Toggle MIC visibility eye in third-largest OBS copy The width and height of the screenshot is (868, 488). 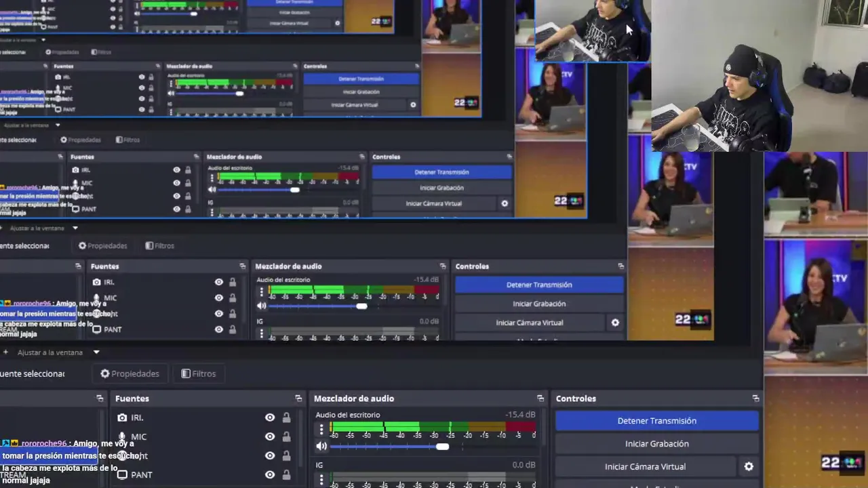click(x=176, y=183)
